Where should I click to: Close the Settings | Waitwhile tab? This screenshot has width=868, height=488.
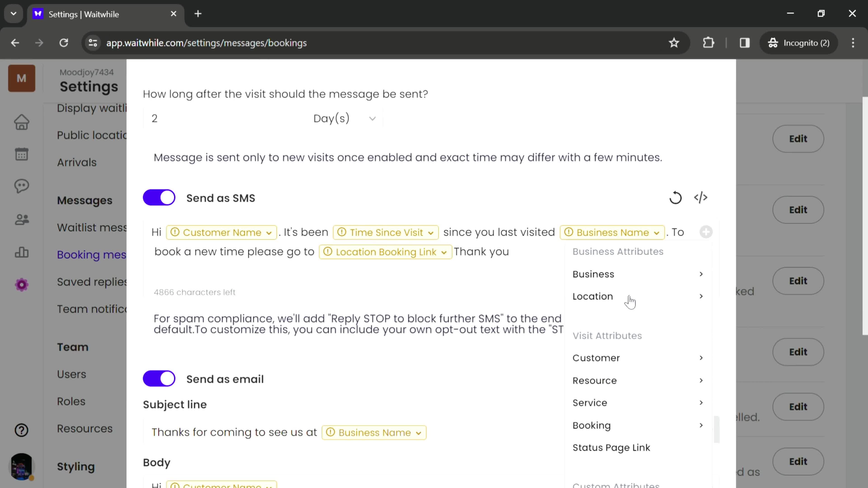(x=174, y=14)
